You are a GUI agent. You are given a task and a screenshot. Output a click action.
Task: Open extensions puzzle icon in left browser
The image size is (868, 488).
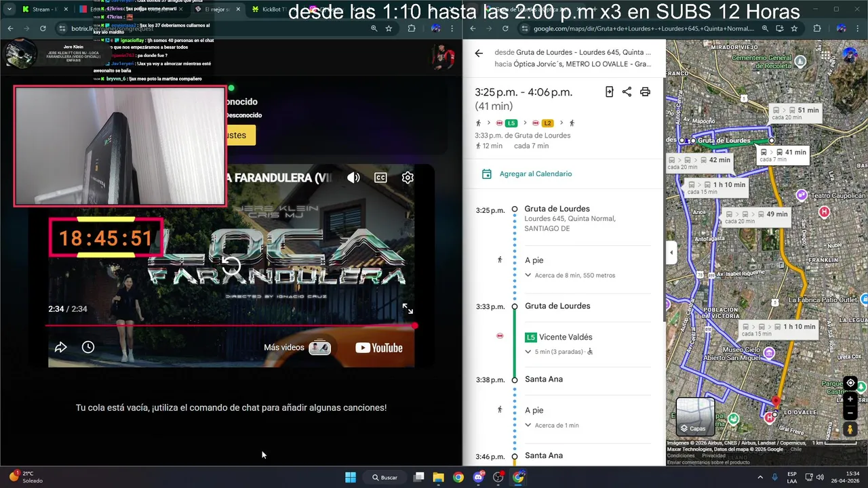point(412,28)
